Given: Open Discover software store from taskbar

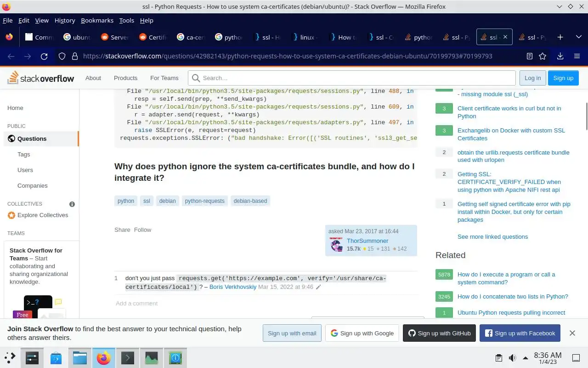Looking at the screenshot, I should (x=56, y=357).
